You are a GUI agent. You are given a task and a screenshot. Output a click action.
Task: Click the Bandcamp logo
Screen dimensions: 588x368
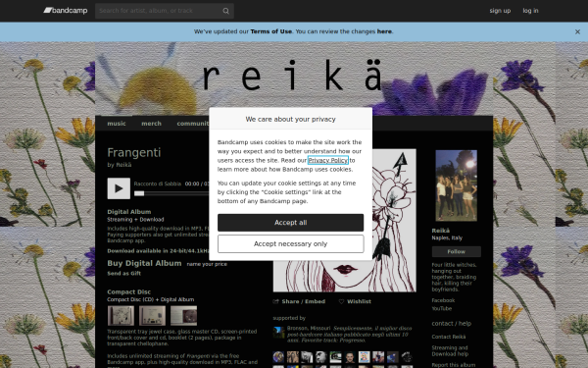[x=66, y=11]
